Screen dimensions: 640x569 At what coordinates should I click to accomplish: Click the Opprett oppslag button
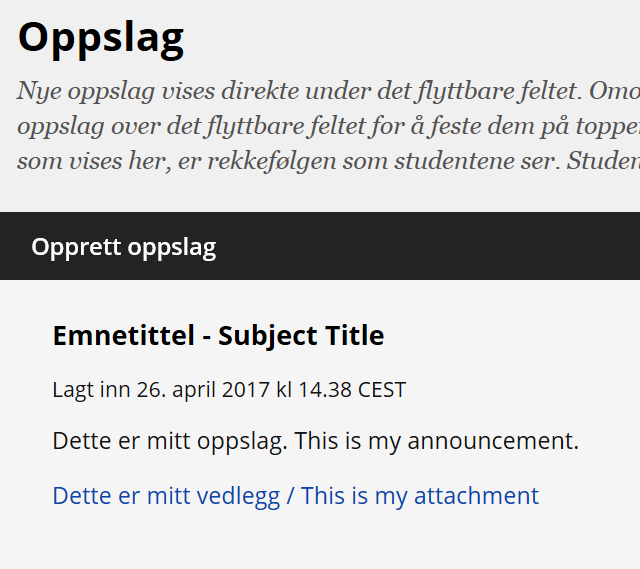tap(124, 247)
